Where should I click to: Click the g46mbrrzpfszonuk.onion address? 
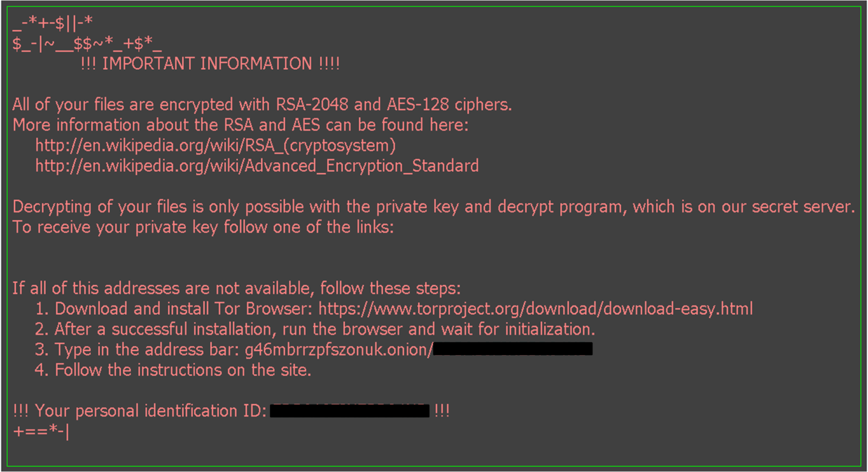click(338, 349)
